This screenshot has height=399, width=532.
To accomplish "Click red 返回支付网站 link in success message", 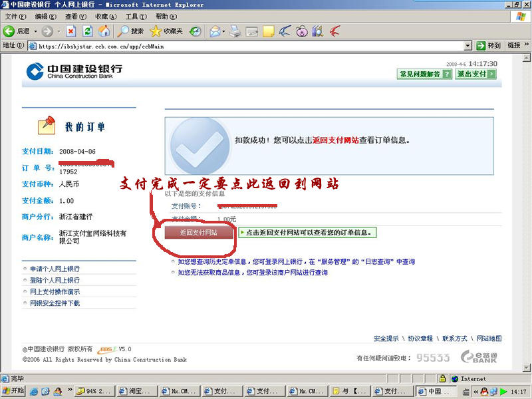I will pos(336,140).
